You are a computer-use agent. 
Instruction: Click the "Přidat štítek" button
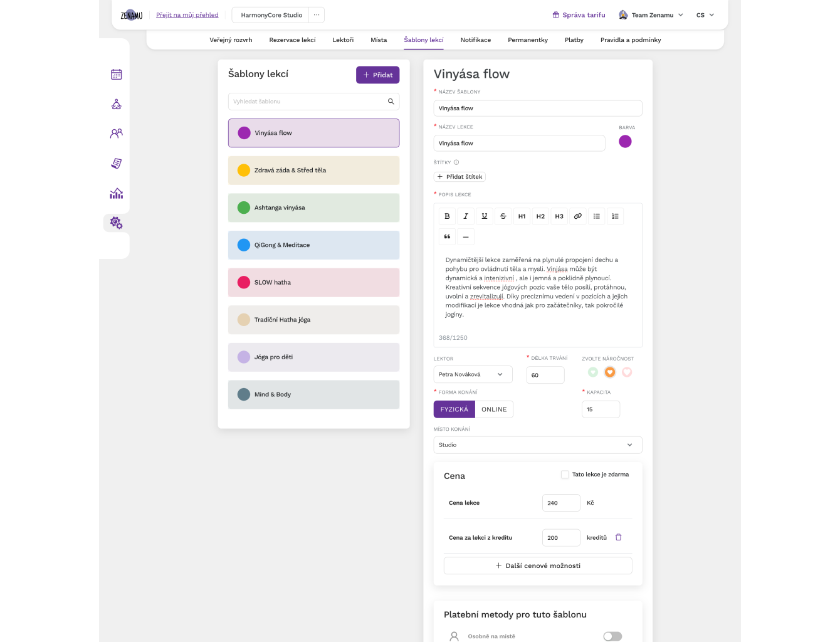point(459,177)
